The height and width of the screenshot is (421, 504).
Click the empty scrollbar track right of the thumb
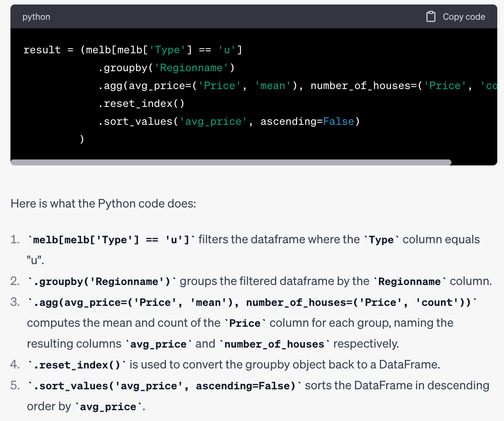pyautogui.click(x=473, y=162)
